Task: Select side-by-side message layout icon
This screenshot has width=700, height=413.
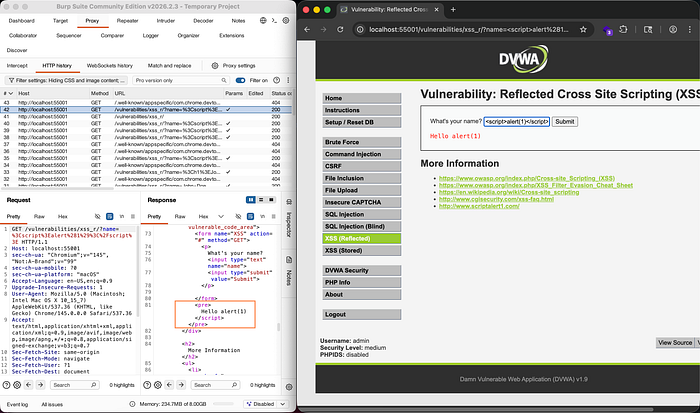Action: (x=251, y=200)
